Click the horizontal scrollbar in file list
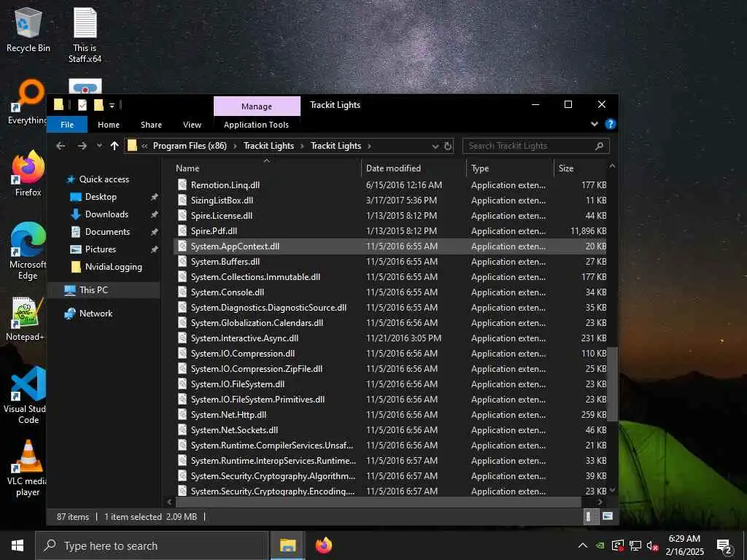The height and width of the screenshot is (560, 747). 379,502
